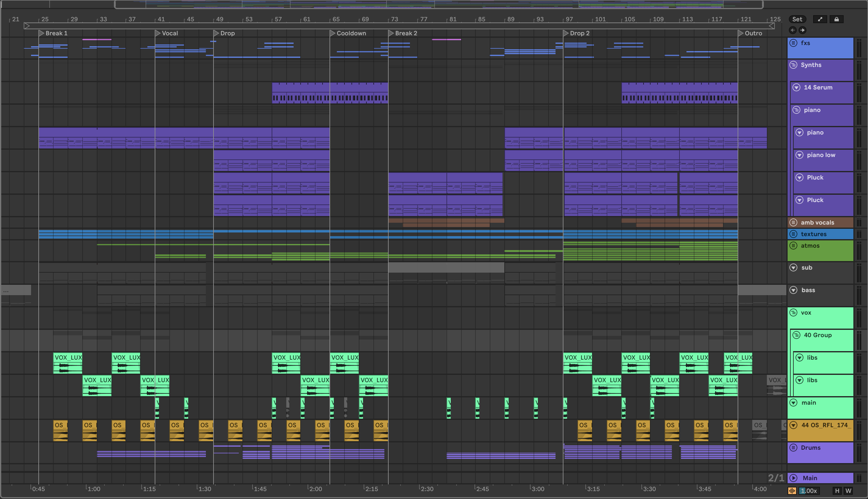The image size is (868, 499).
Task: Click the fxs group track icon
Action: tap(793, 43)
